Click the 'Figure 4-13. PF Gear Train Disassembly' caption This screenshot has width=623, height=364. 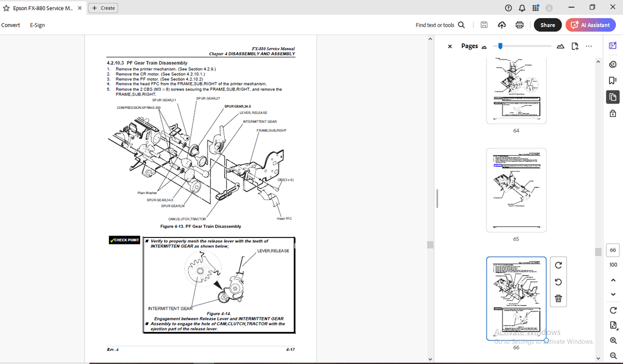(200, 226)
